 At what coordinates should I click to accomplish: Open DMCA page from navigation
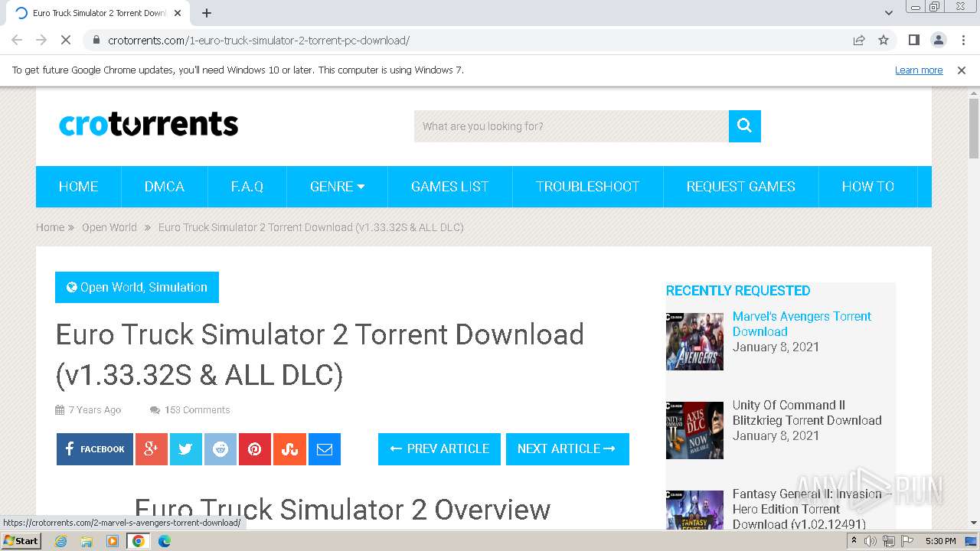click(164, 187)
